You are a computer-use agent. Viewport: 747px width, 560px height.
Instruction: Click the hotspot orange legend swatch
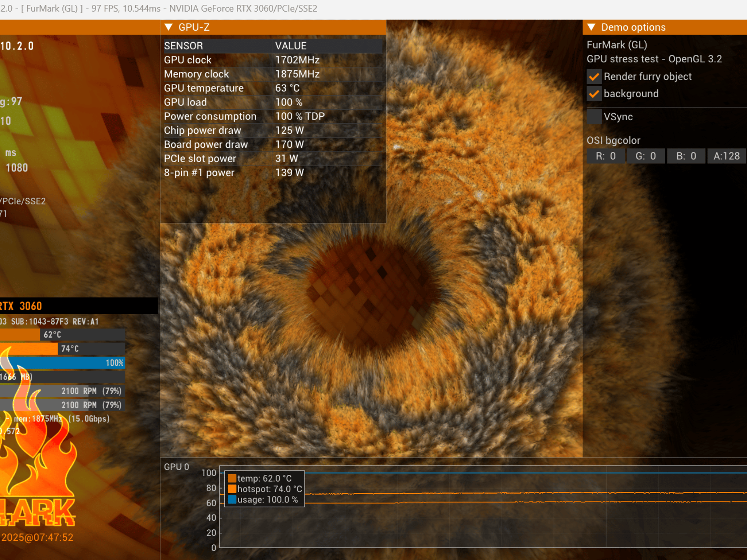pos(232,489)
